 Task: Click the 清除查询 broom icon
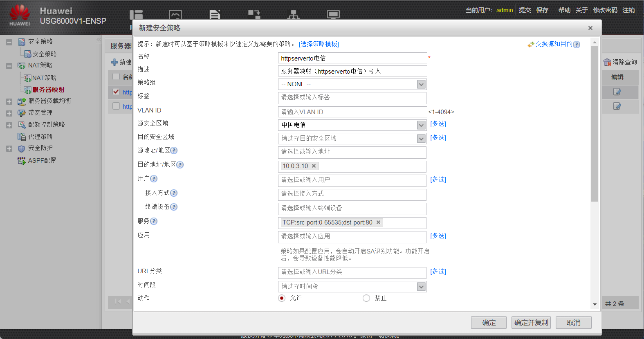[607, 62]
